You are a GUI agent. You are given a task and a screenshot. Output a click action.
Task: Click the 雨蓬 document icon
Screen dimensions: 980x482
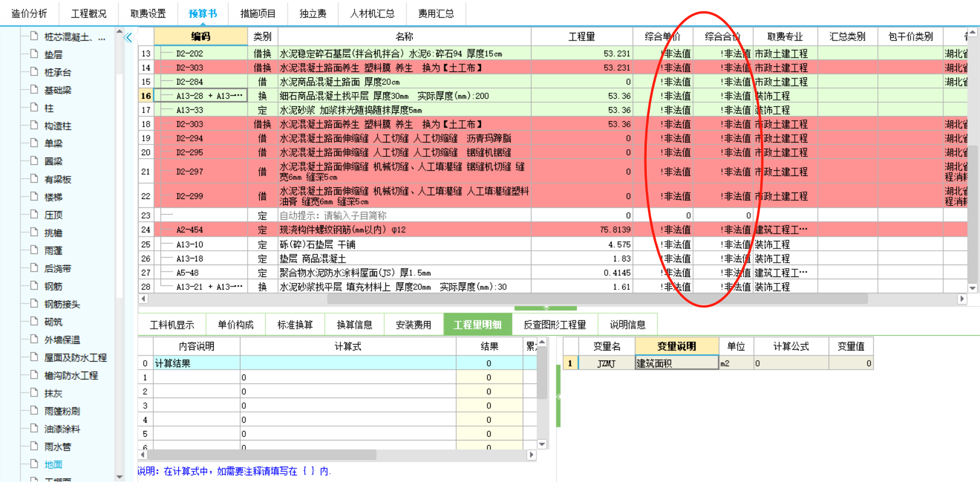[34, 250]
